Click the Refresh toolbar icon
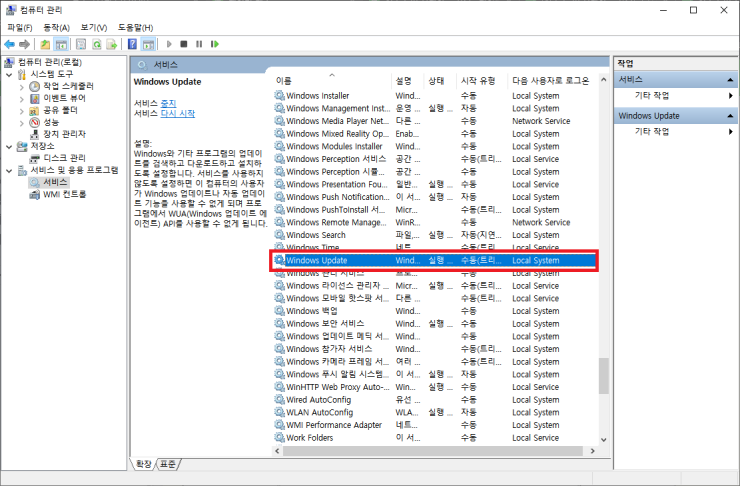The height and width of the screenshot is (486, 740). tap(96, 44)
